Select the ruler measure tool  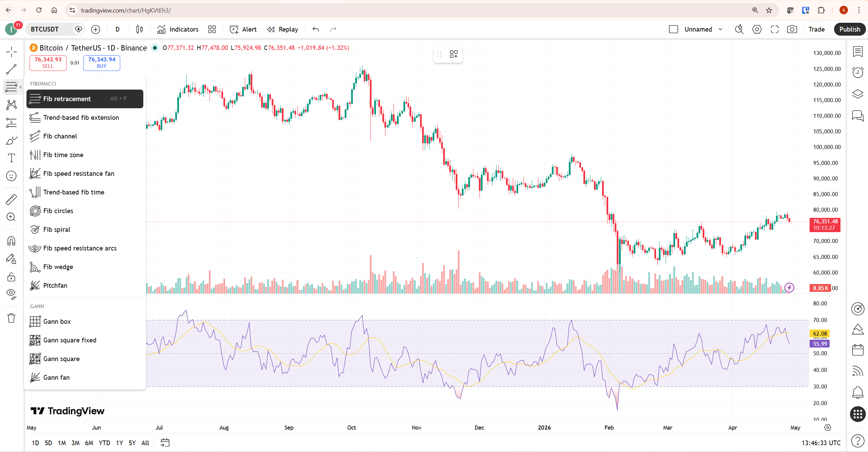click(11, 199)
